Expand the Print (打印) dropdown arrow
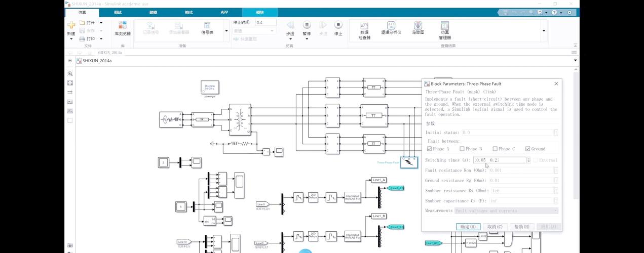 coord(101,38)
